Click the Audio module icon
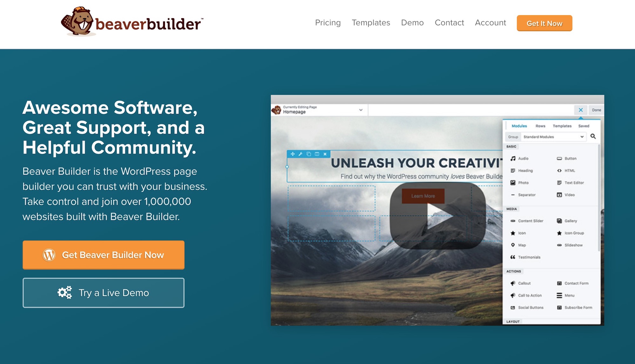The height and width of the screenshot is (364, 635). pyautogui.click(x=513, y=158)
